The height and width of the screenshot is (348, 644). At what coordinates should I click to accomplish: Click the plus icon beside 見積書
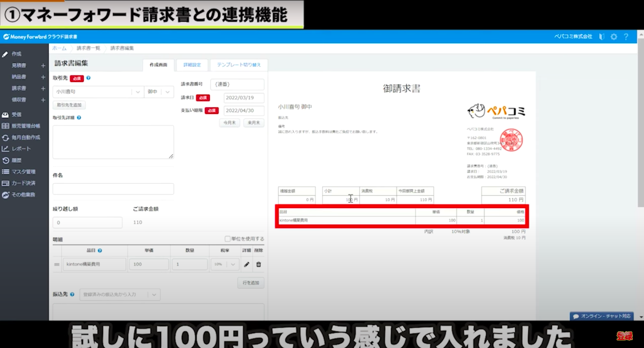[43, 66]
